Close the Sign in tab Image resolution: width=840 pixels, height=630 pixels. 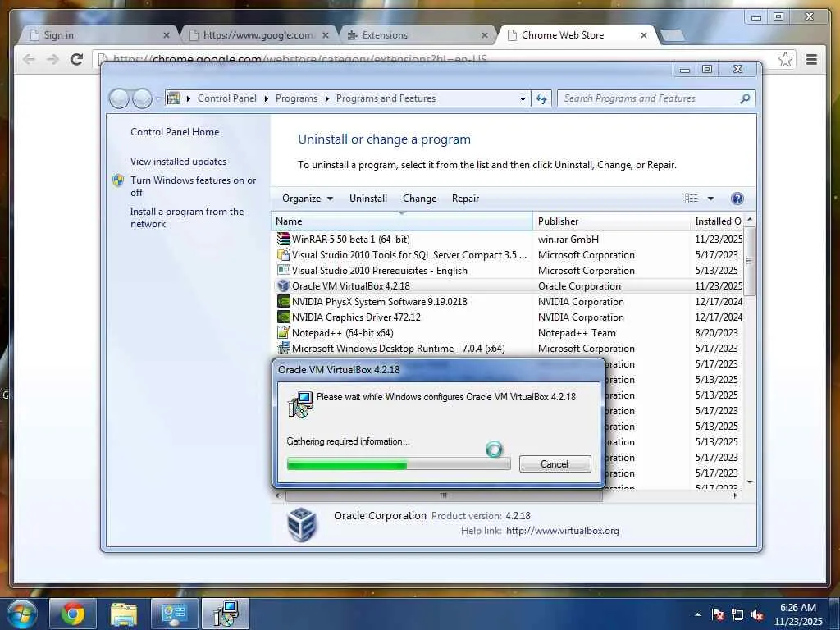(x=166, y=35)
